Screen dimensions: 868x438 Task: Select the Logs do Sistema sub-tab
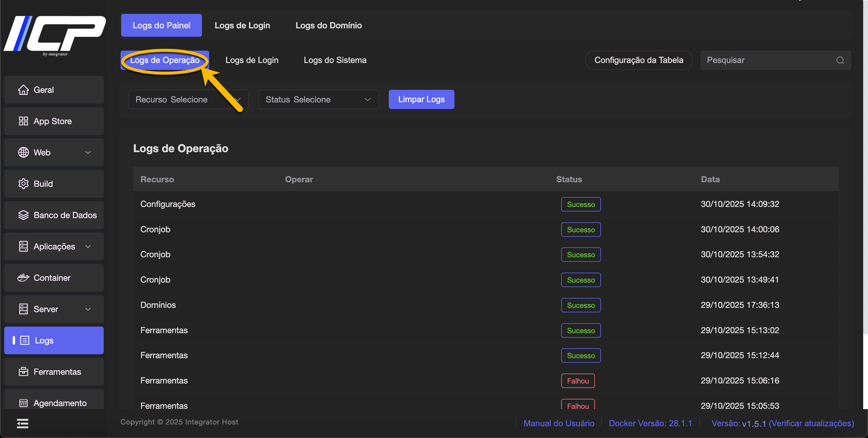[335, 60]
